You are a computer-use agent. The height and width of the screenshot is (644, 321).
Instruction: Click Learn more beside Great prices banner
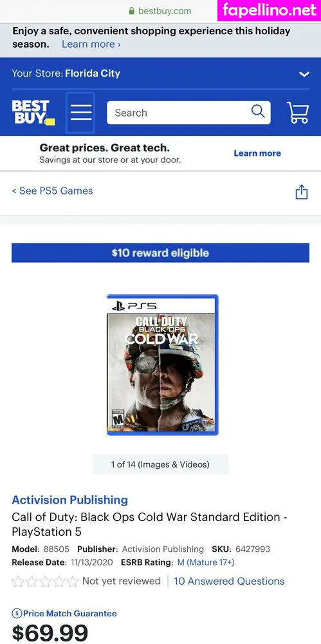point(257,153)
